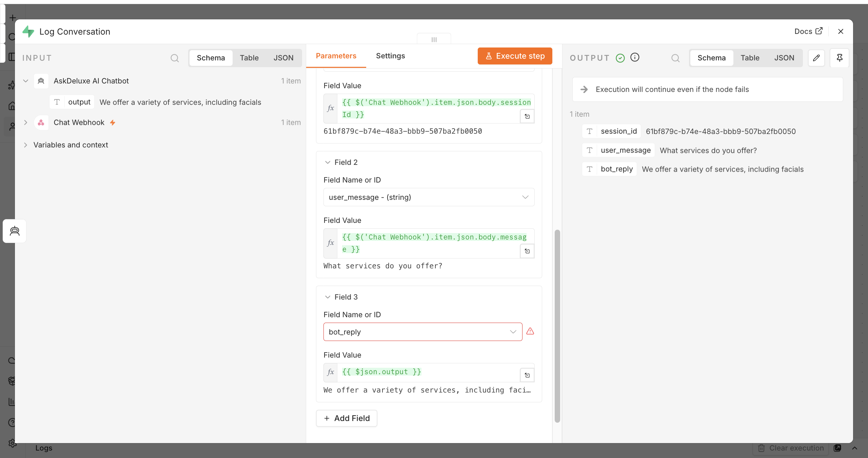Click the help icon in background sidebar
Viewport: 868px width, 458px height.
point(12,422)
